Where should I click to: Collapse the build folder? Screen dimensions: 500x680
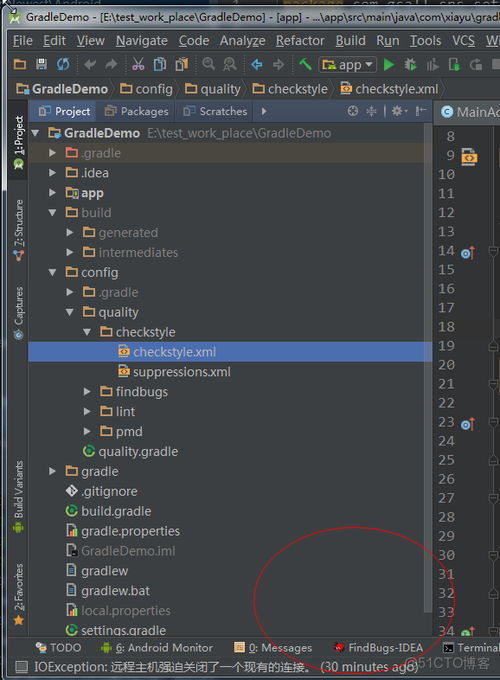[52, 212]
